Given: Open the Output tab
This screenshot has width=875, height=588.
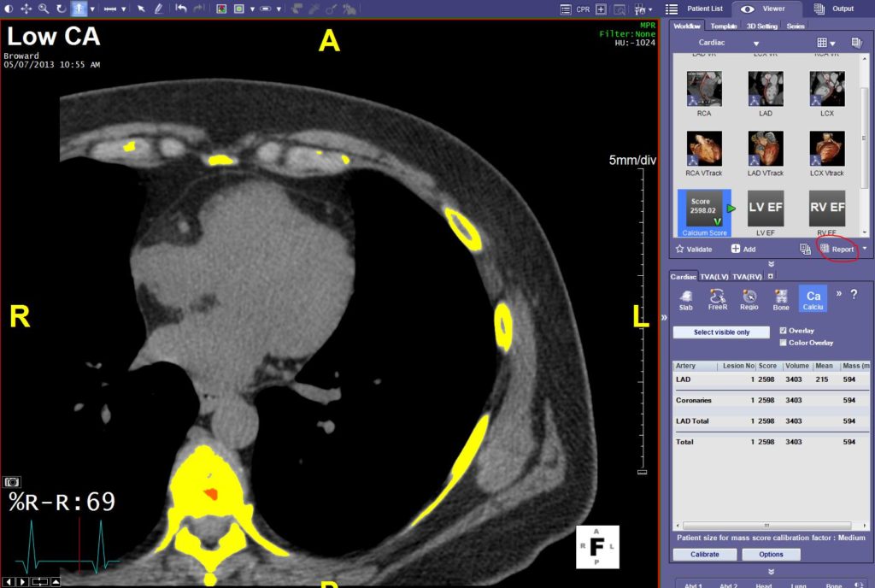Looking at the screenshot, I should pyautogui.click(x=834, y=9).
